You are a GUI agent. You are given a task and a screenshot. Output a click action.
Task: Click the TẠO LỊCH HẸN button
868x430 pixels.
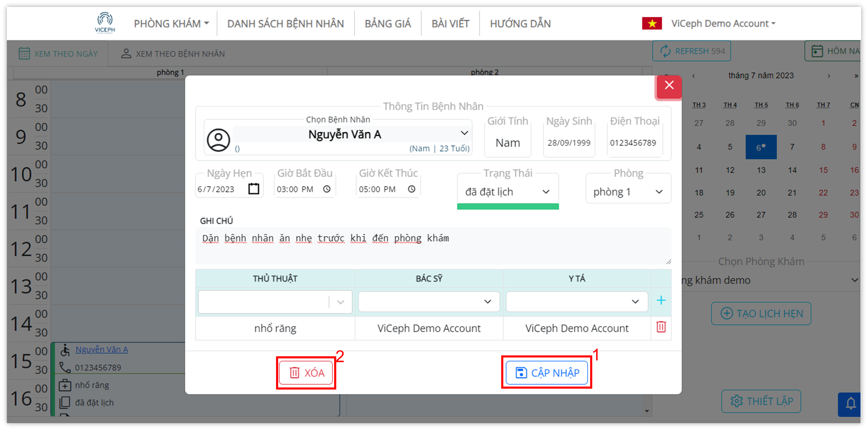761,313
